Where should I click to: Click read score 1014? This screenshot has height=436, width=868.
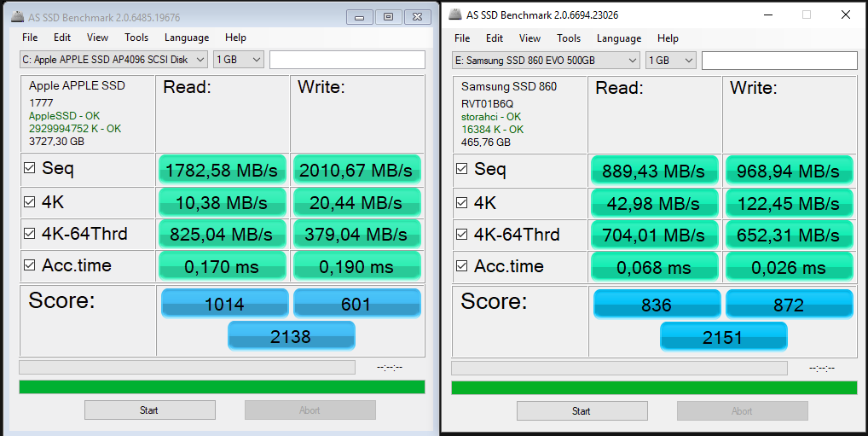tap(225, 304)
